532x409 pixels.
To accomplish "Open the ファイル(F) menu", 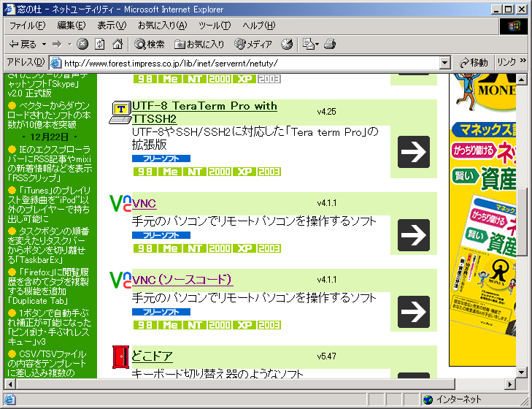I will tap(27, 26).
